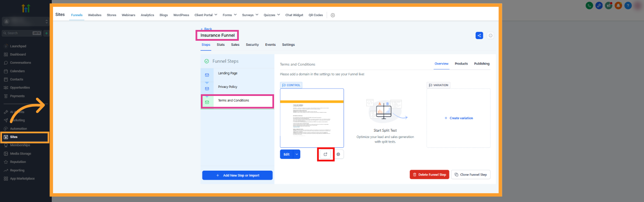This screenshot has height=202, width=644.
Task: Click envelope icon of Privacy Policy step
Action: 207,89
